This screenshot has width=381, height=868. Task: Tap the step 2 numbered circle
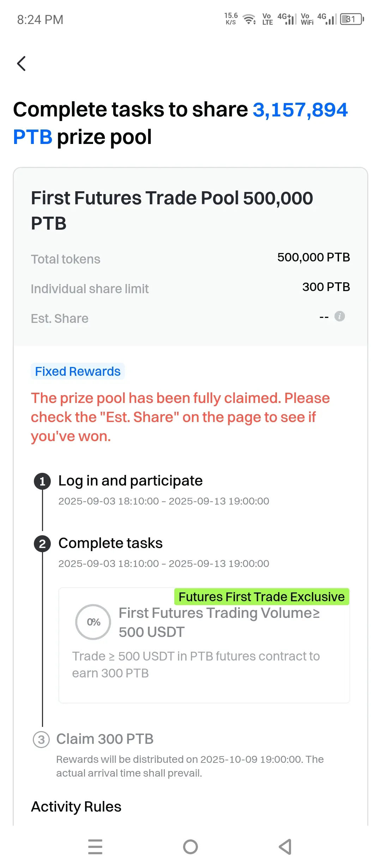tap(42, 544)
